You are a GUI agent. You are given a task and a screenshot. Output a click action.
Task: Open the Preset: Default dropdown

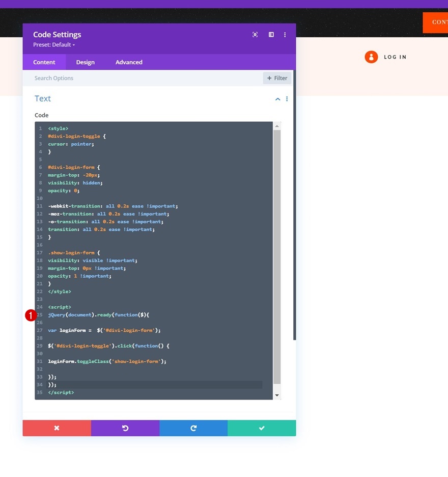point(54,45)
